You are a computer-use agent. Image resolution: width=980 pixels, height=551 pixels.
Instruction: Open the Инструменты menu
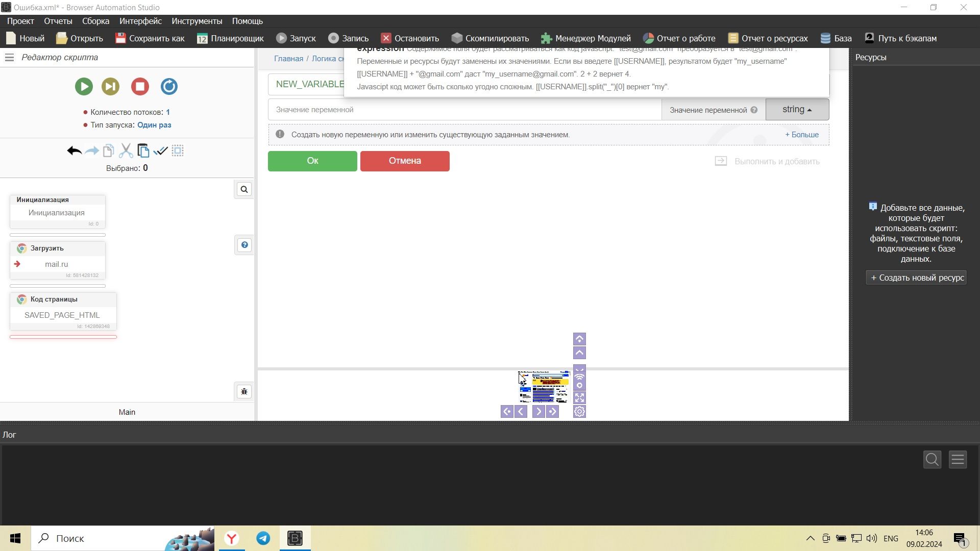tap(197, 21)
